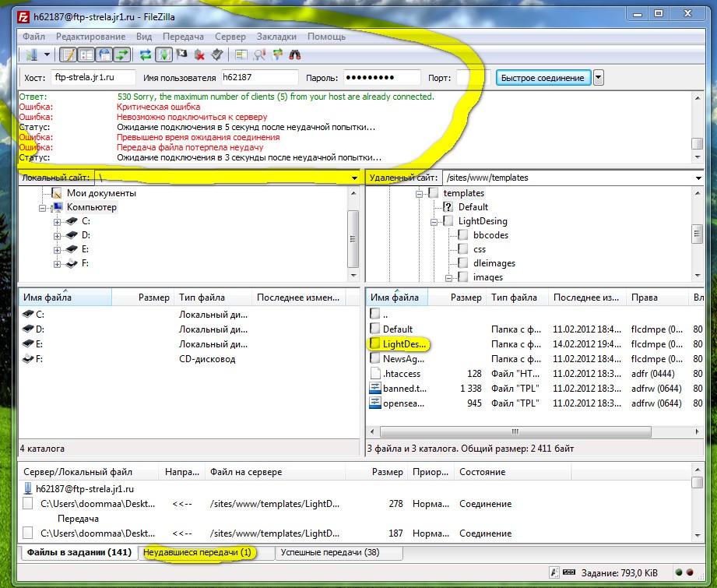This screenshot has height=588, width=717.
Task: Click the transfer queue vertical scrollbar
Action: point(698,502)
